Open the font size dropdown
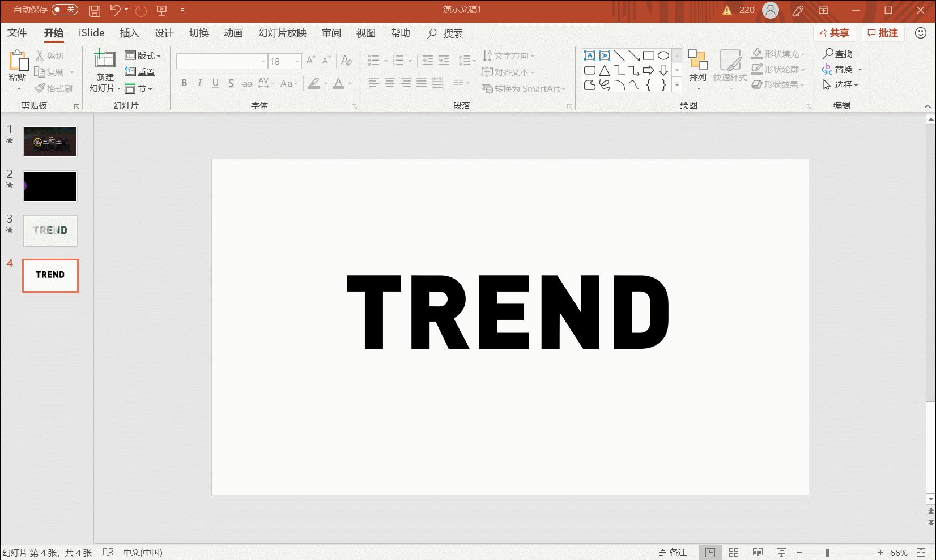The image size is (936, 560). tap(297, 61)
